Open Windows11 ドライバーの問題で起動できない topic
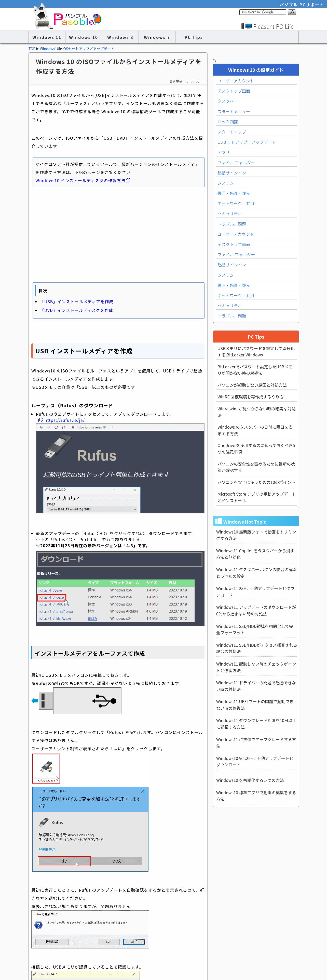This screenshot has width=327, height=980. pos(256,686)
